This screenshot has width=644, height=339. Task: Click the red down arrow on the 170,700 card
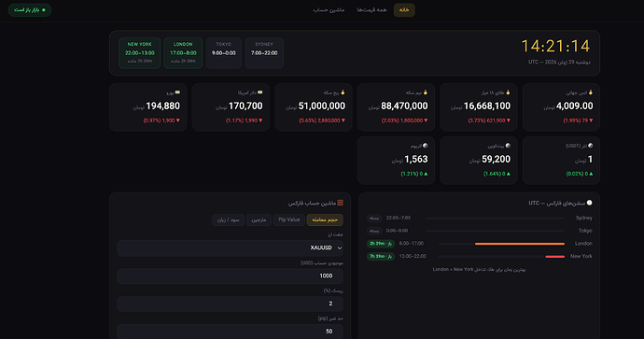point(260,120)
